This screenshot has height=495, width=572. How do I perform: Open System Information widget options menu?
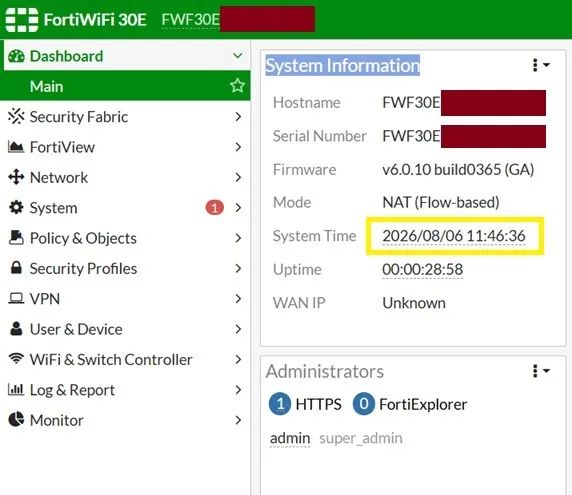[540, 65]
